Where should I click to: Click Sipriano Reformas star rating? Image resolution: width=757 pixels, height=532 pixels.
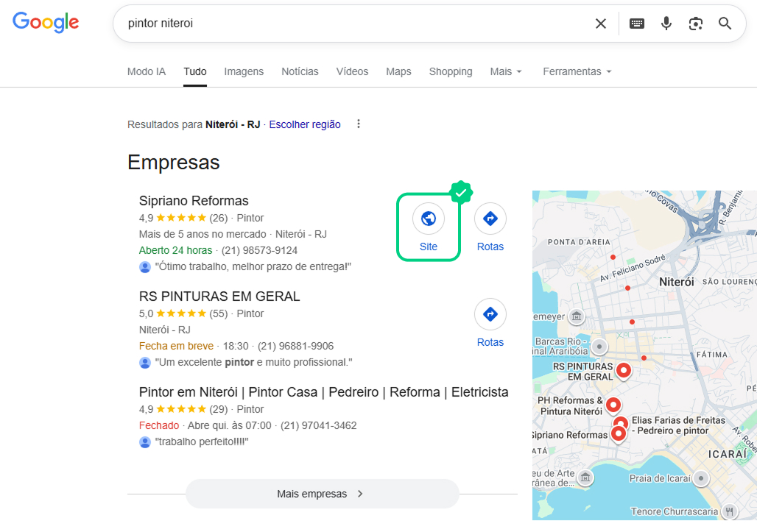[x=182, y=218]
